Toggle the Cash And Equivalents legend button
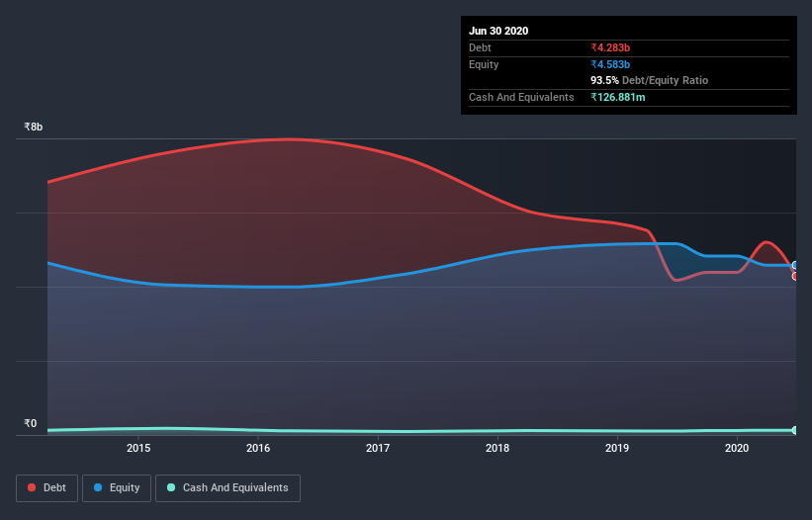The width and height of the screenshot is (812, 520). click(227, 488)
